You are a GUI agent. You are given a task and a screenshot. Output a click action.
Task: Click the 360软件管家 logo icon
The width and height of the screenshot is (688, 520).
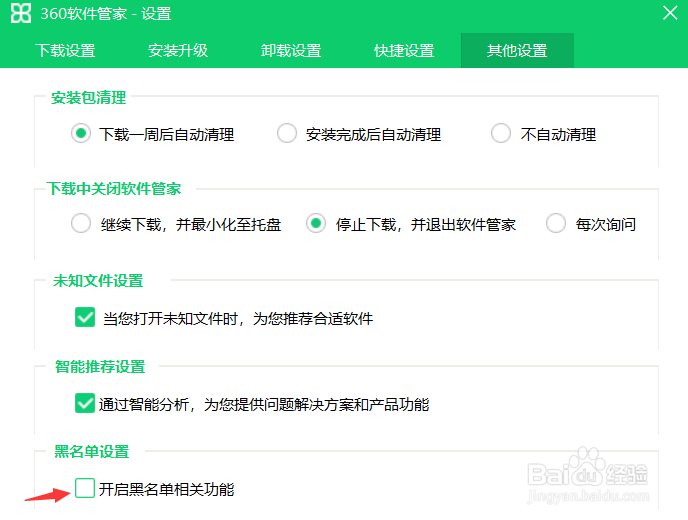pos(21,13)
